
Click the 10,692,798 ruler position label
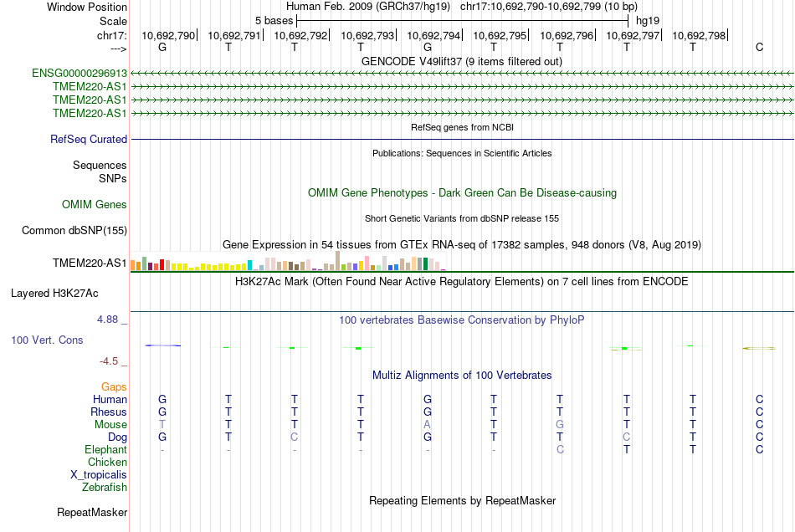coord(699,35)
